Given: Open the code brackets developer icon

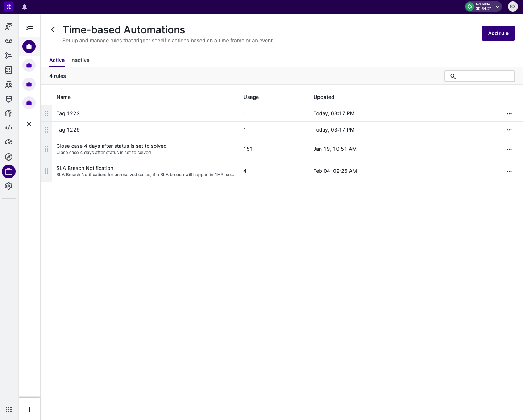Looking at the screenshot, I should [x=9, y=128].
